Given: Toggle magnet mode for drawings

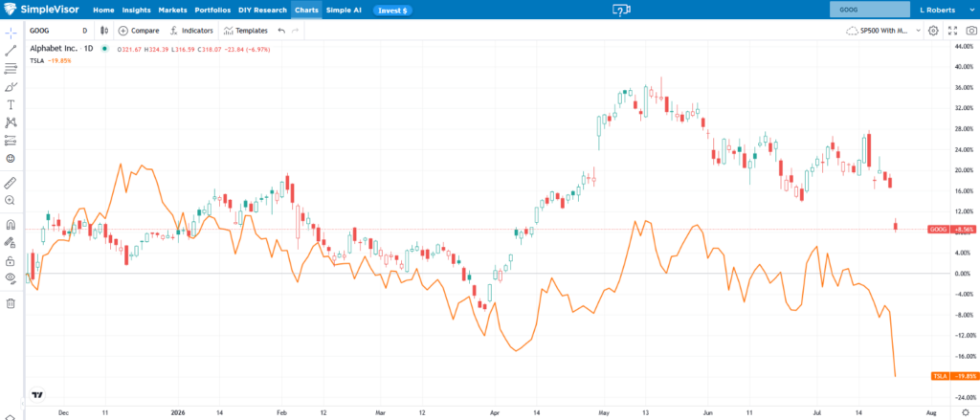Looking at the screenshot, I should click(11, 225).
